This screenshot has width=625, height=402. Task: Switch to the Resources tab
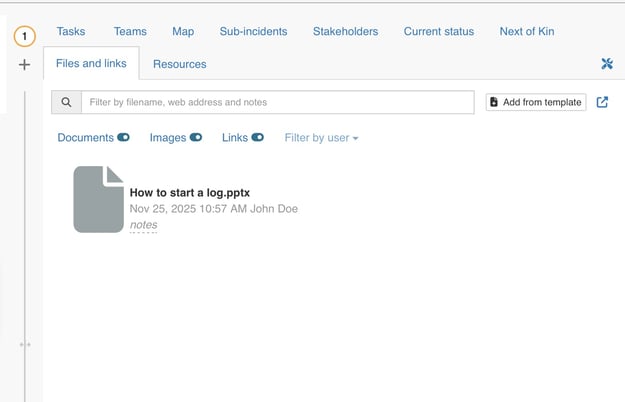[x=179, y=64]
